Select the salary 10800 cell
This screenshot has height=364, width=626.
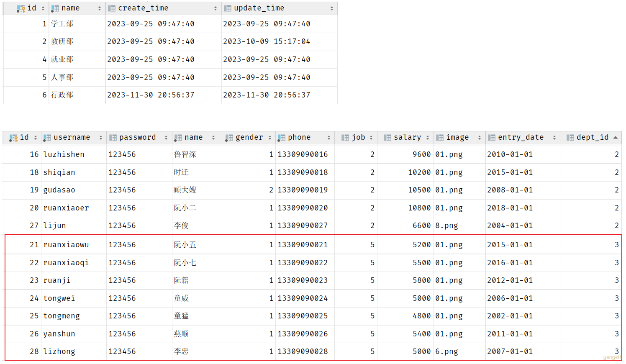405,208
